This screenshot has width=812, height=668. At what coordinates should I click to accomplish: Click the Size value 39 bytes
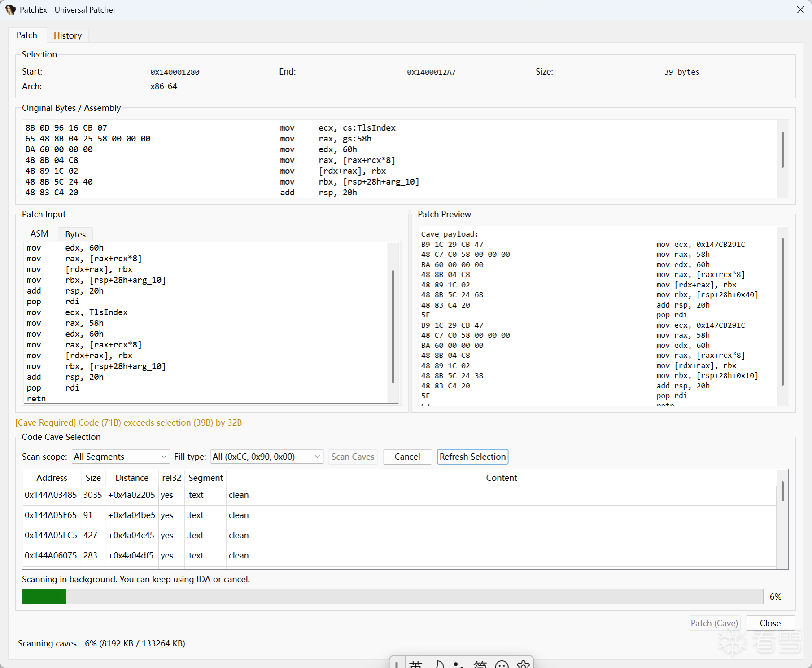tap(682, 72)
